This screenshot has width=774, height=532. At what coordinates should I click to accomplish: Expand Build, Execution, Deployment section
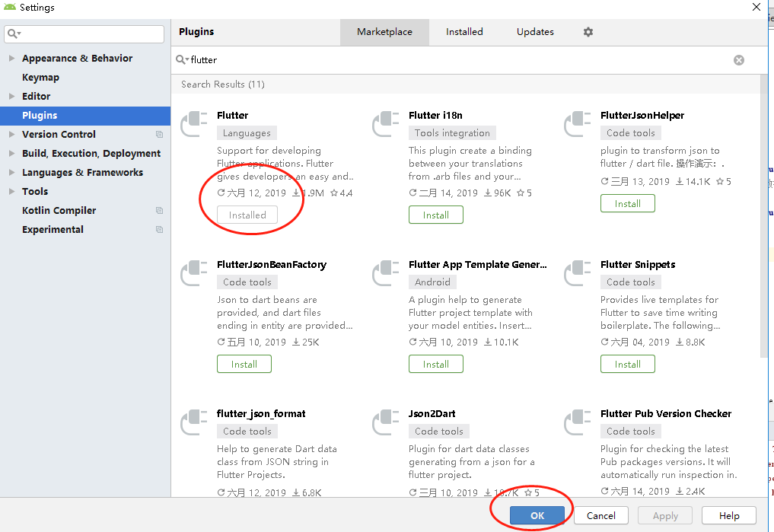[12, 154]
